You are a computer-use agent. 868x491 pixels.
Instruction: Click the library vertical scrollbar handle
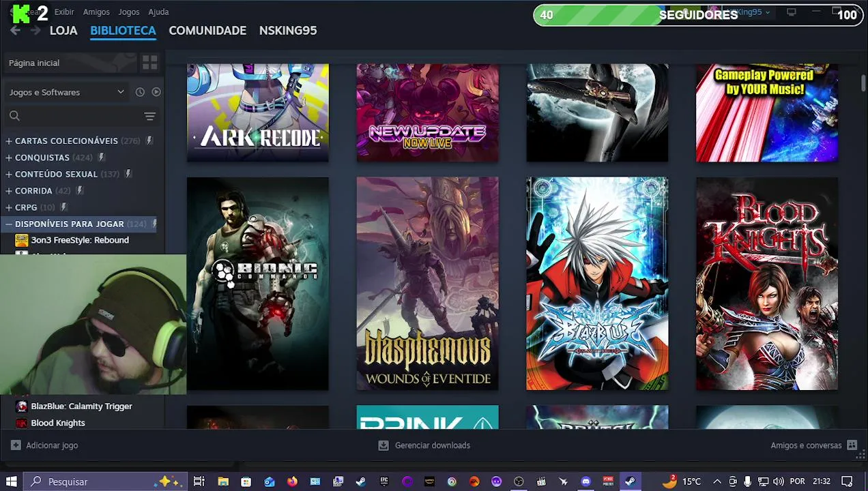pyautogui.click(x=863, y=83)
